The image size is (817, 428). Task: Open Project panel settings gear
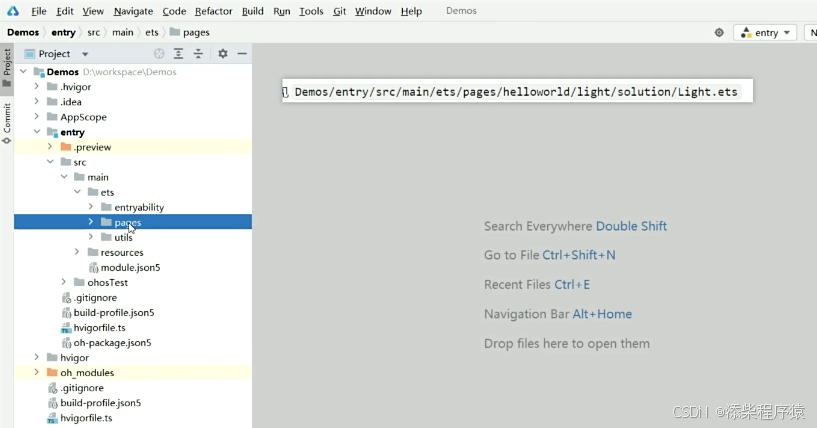coord(222,54)
